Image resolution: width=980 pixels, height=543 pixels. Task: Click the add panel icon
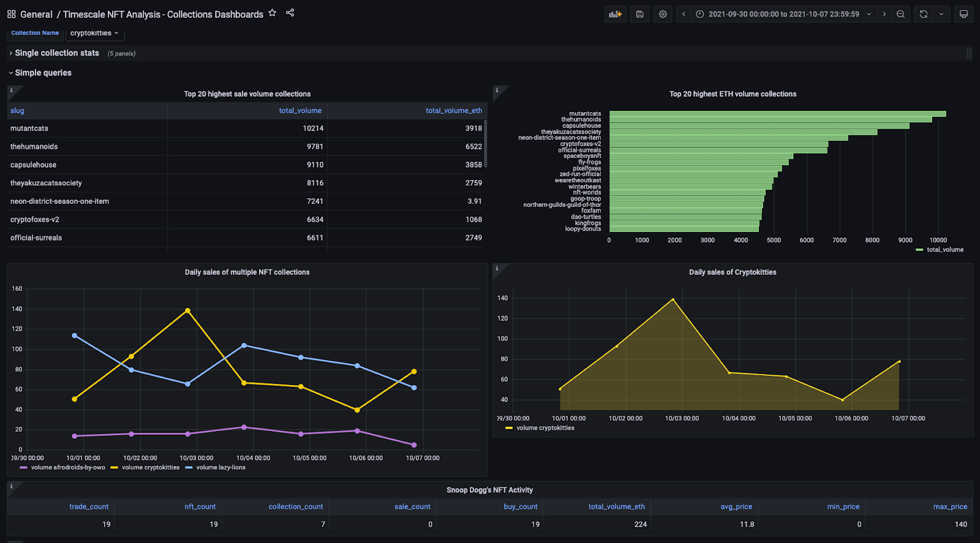(x=615, y=14)
